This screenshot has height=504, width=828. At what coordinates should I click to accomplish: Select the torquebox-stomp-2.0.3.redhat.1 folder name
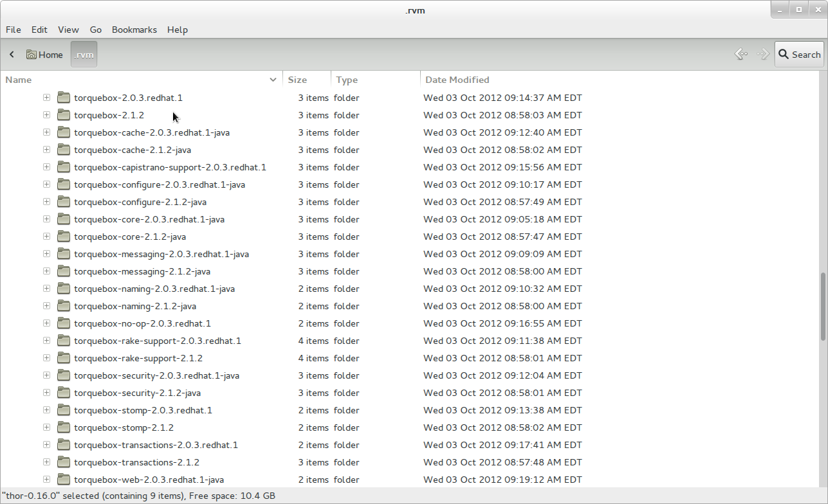tap(143, 410)
